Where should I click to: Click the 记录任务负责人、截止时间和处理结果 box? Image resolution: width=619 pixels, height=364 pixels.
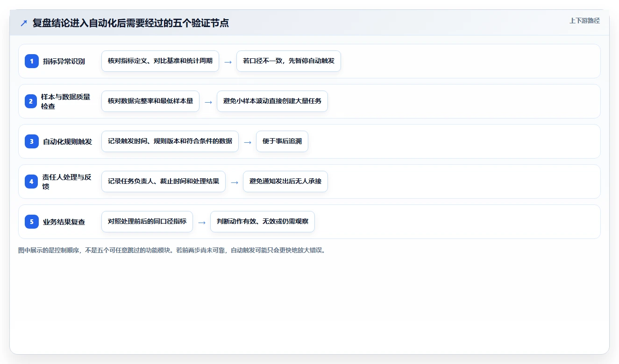point(164,182)
